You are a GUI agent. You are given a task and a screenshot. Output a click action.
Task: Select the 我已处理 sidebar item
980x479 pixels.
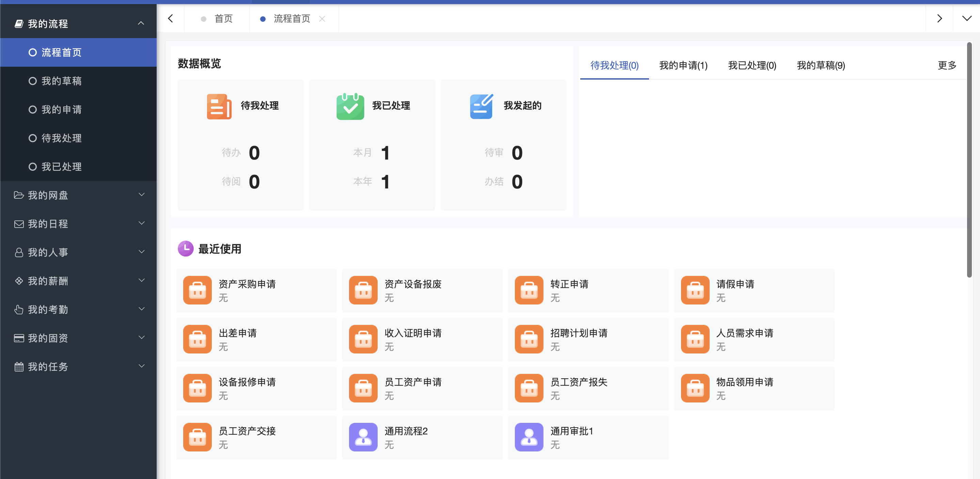point(78,166)
